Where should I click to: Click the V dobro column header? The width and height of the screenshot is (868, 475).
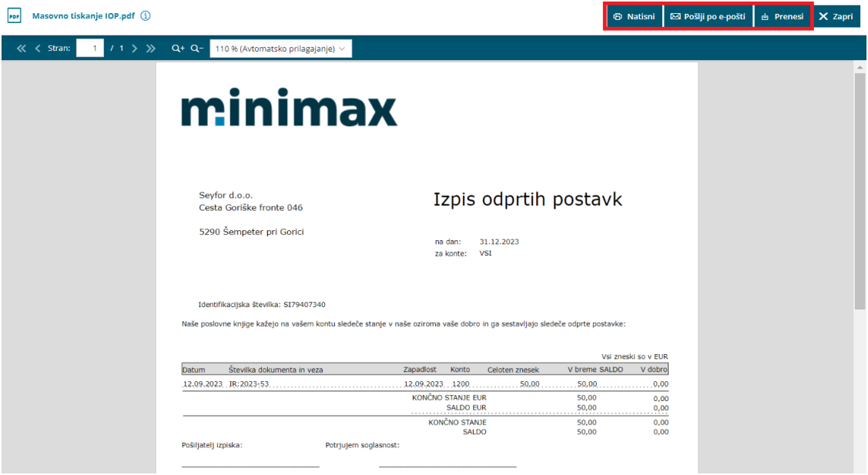tap(654, 370)
